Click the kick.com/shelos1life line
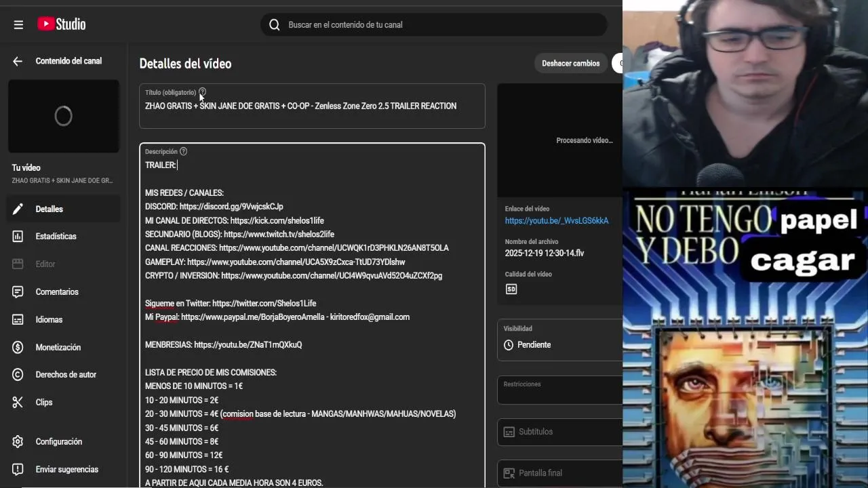 pyautogui.click(x=235, y=221)
